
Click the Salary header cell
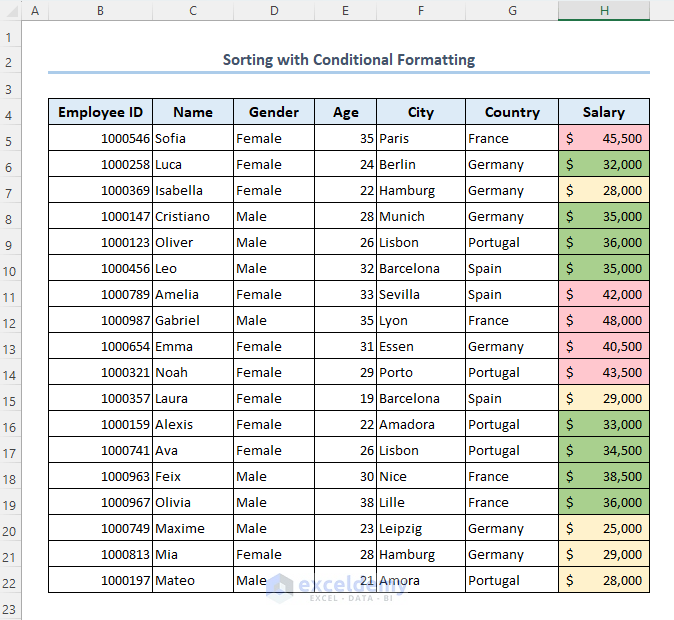point(604,112)
